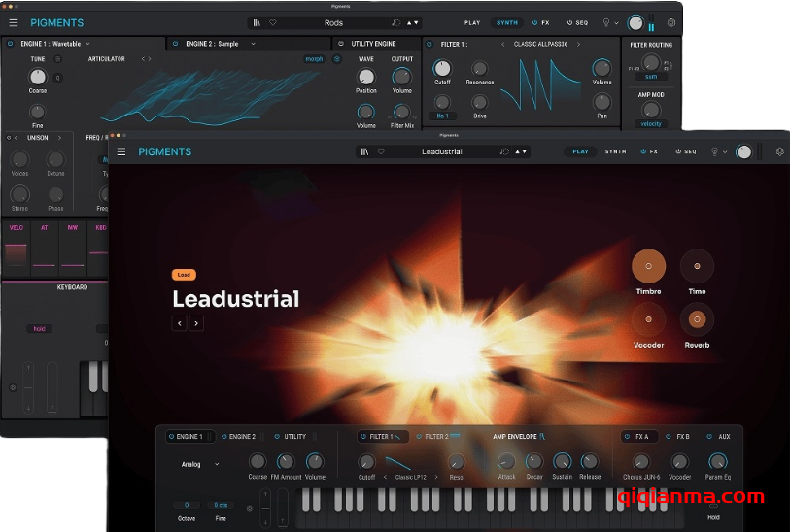Open settings gear in Rods window
The width and height of the screenshot is (790, 532).
(671, 22)
